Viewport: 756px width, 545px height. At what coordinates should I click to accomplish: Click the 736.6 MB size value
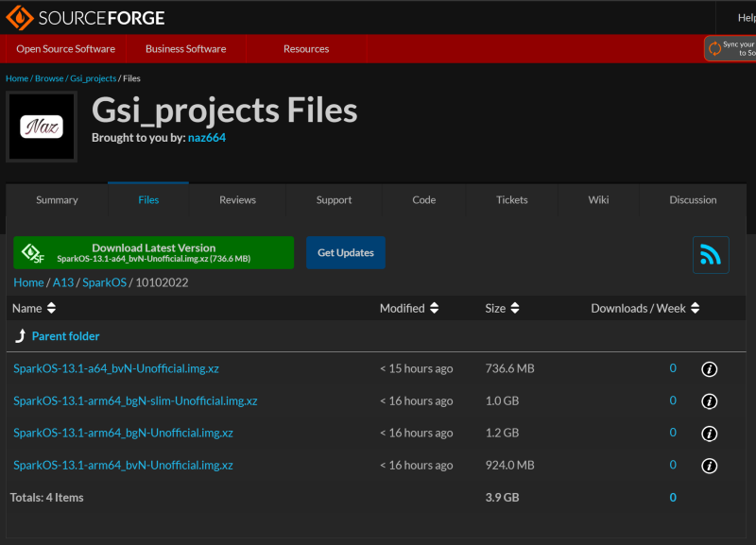509,368
